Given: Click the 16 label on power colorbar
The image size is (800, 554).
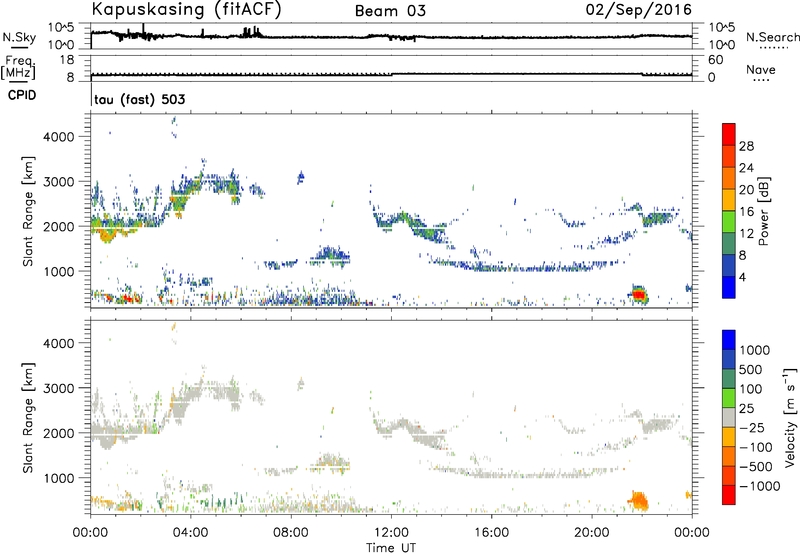Looking at the screenshot, I should click(746, 212).
